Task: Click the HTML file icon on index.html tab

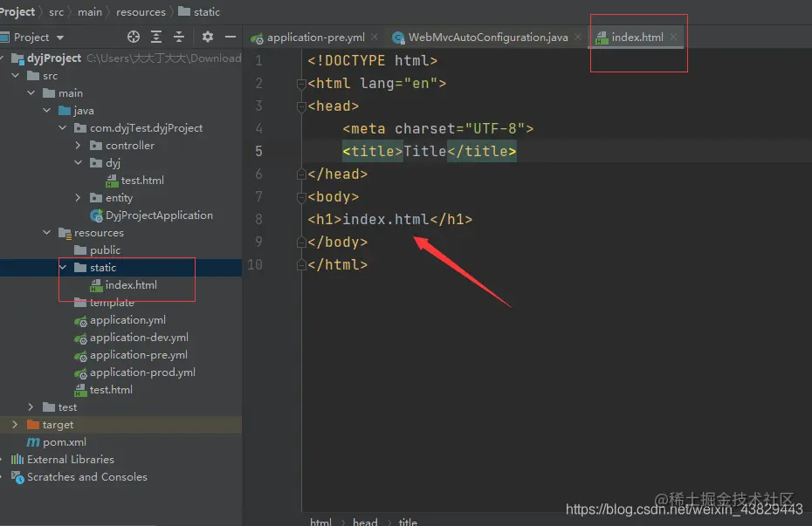Action: (602, 38)
